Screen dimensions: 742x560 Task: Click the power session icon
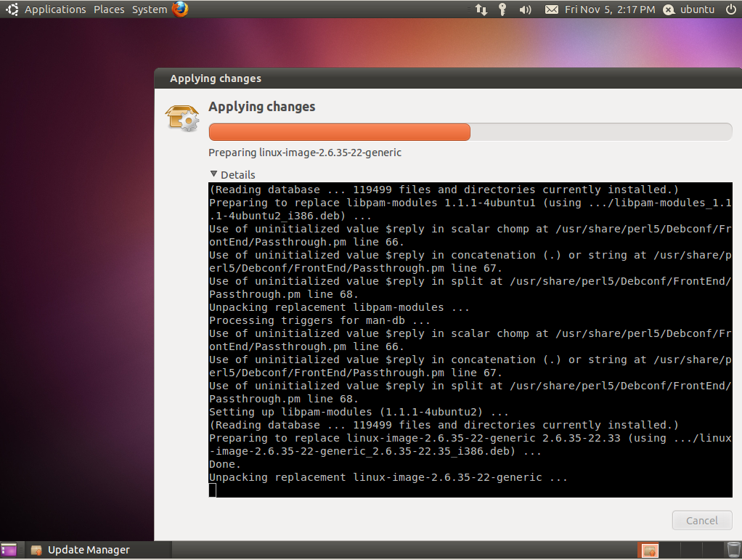point(731,9)
